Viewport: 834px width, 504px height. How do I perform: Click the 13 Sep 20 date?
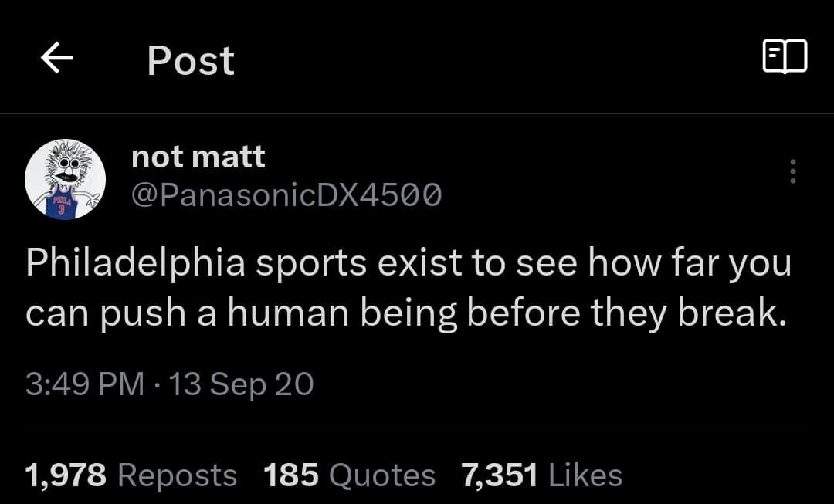point(241,384)
